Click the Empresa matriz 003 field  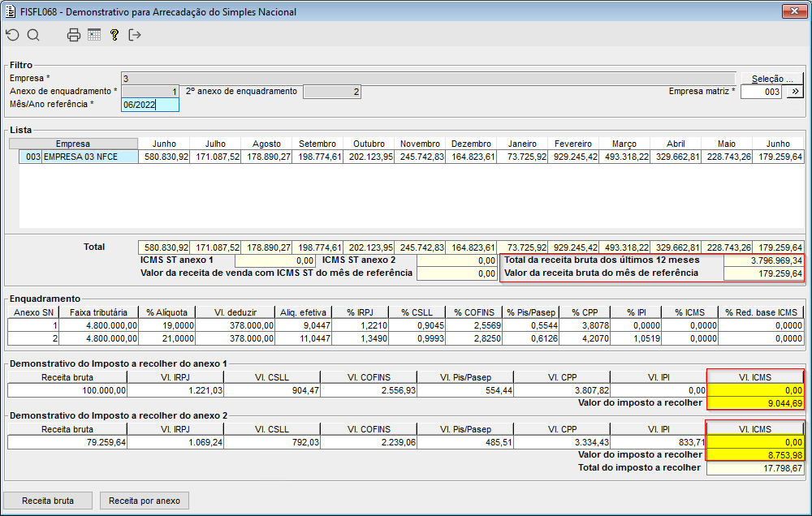[761, 92]
